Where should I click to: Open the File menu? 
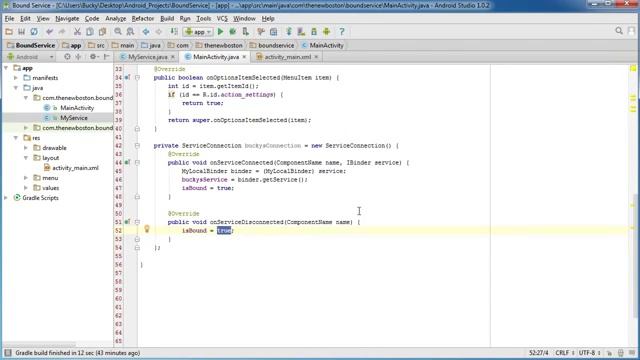coord(9,18)
